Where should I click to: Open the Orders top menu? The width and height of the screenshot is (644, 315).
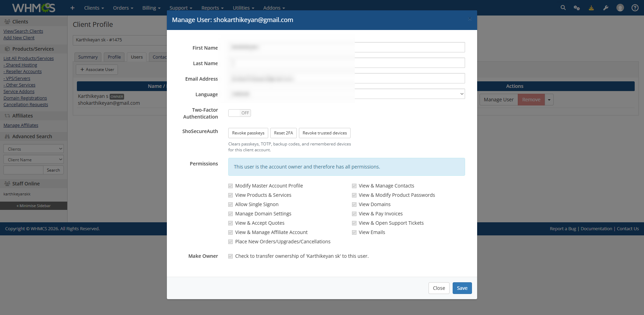click(x=123, y=8)
